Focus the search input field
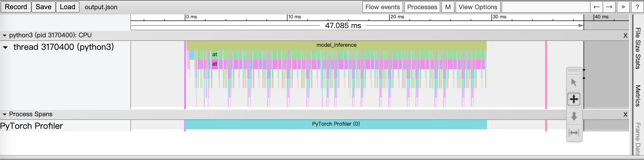The image size is (644, 160). (546, 7)
